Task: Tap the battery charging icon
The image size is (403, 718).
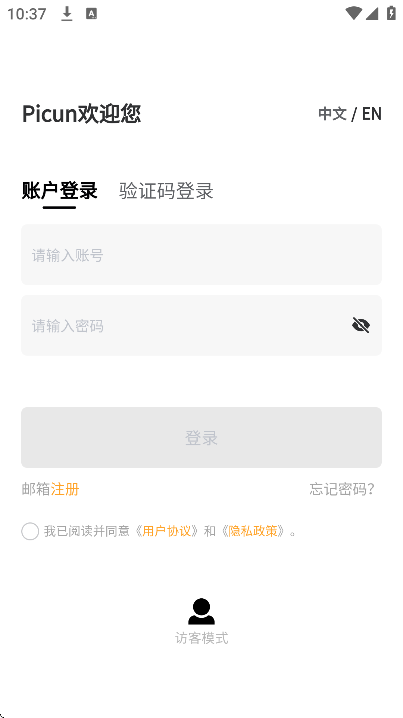Action: point(391,13)
